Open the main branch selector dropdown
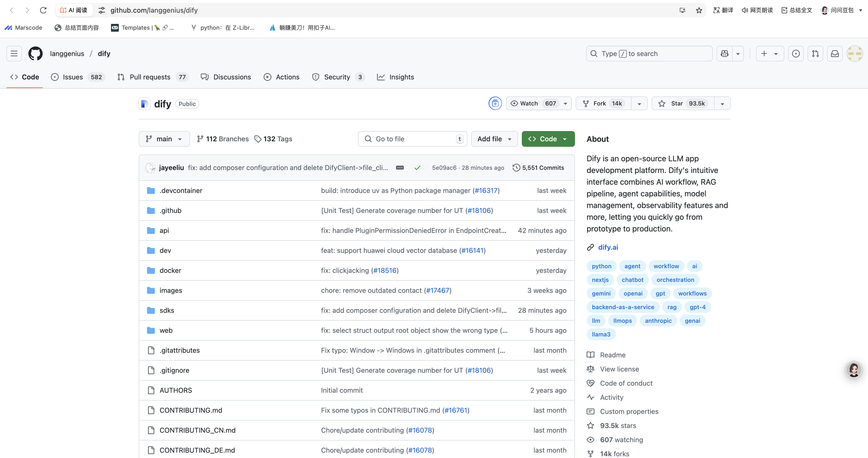The width and height of the screenshot is (868, 458). [164, 139]
